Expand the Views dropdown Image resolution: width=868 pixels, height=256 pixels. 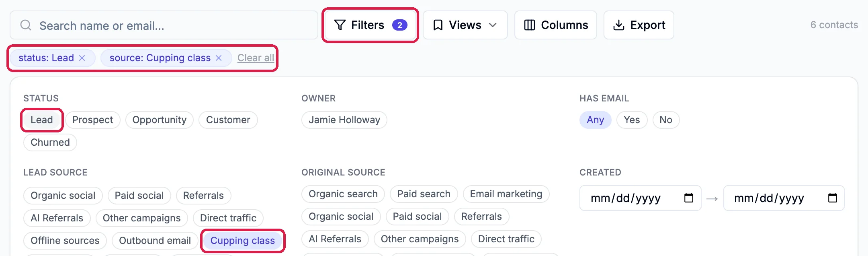point(465,25)
